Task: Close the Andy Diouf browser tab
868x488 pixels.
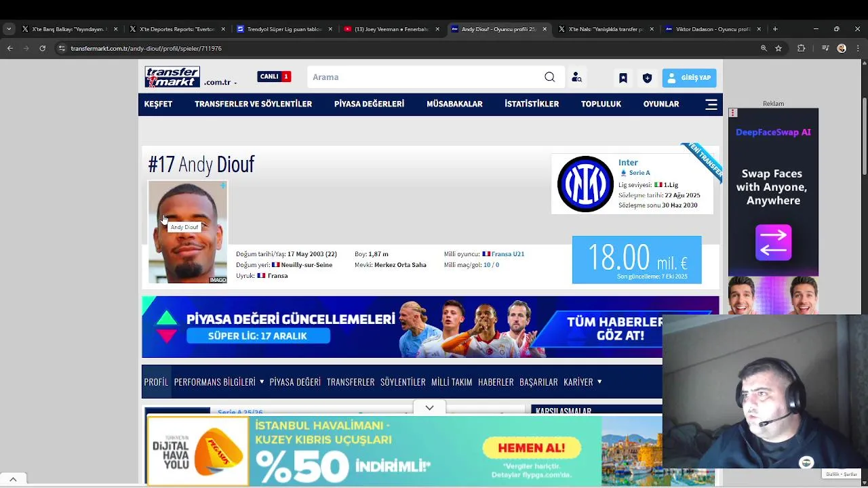Action: [545, 29]
